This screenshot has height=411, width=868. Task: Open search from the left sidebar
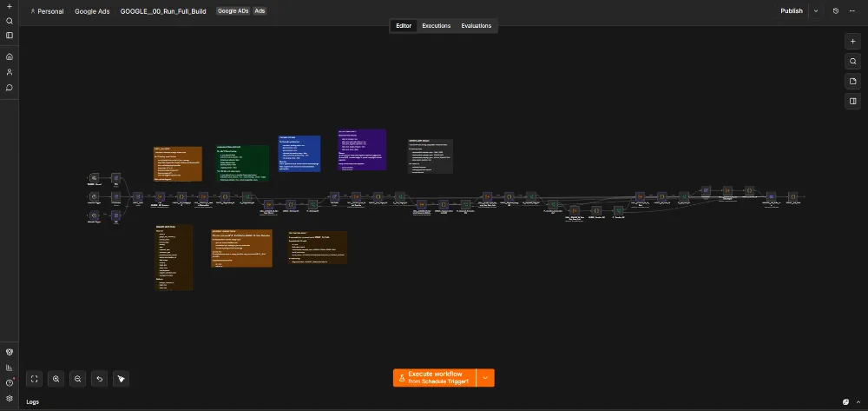tap(9, 21)
